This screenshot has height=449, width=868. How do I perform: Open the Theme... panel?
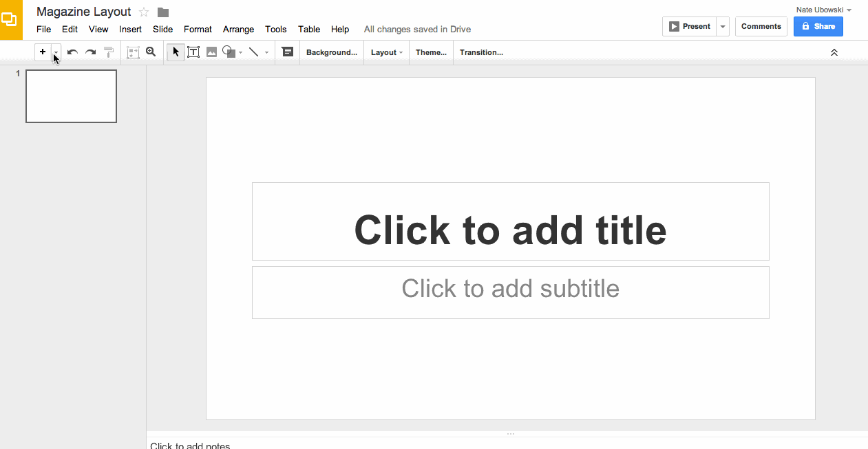432,52
